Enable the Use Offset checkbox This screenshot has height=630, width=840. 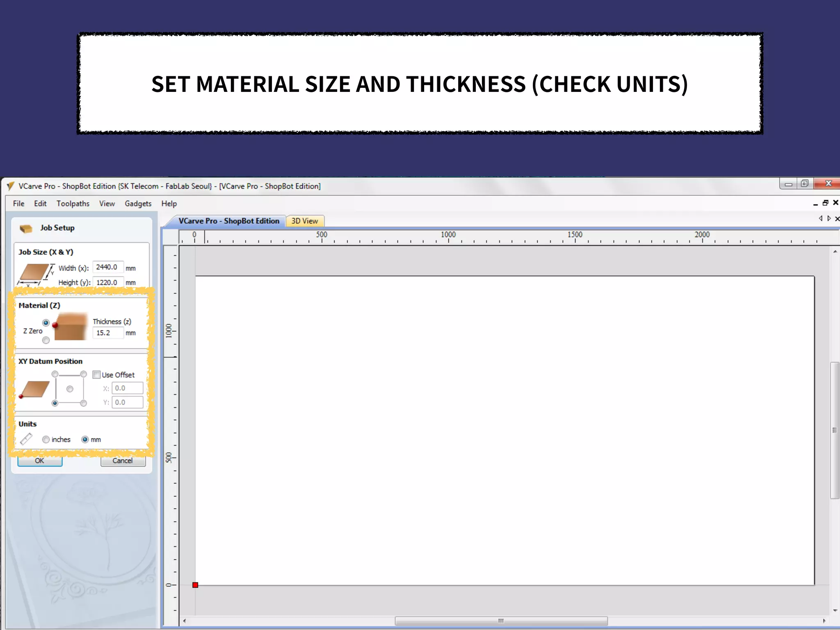(97, 375)
